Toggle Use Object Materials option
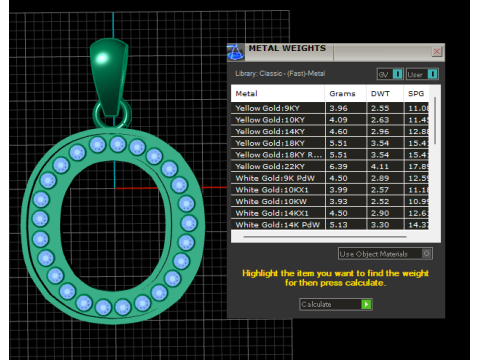This screenshot has width=480, height=360. (x=385, y=254)
